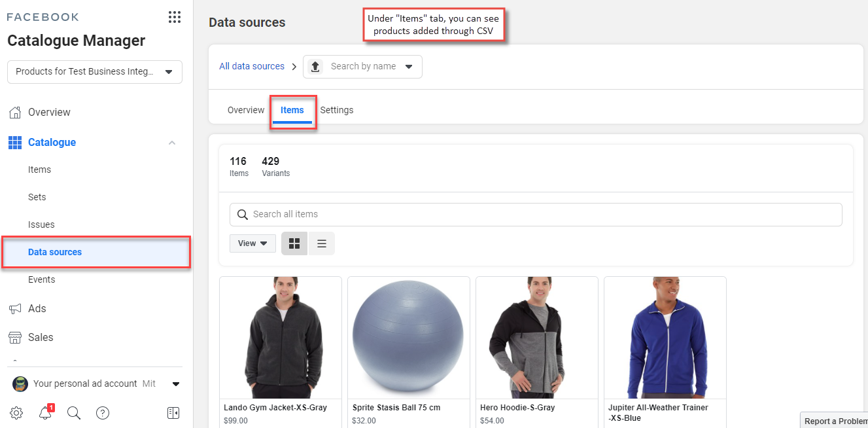868x428 pixels.
Task: Click the "$54.00" price
Action: pos(492,421)
